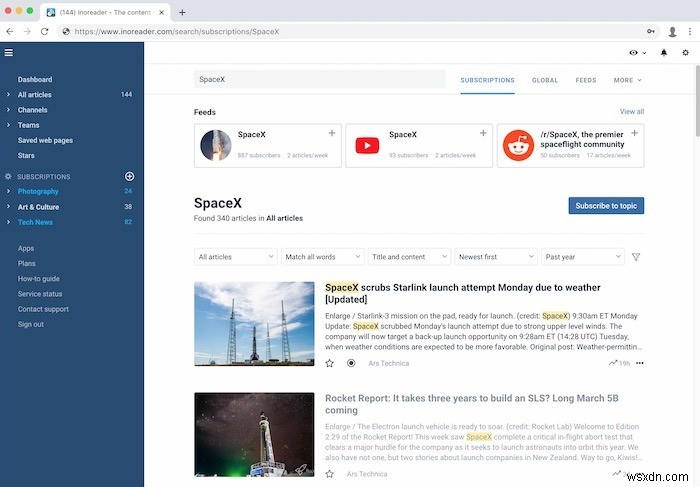Open Dashboard in sidebar
This screenshot has width=700, height=487.
(35, 79)
